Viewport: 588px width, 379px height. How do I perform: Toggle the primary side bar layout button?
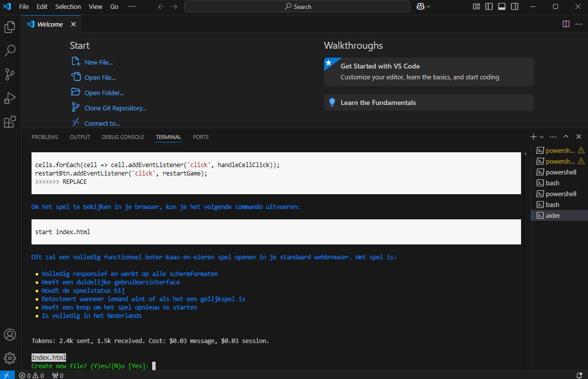coord(489,6)
